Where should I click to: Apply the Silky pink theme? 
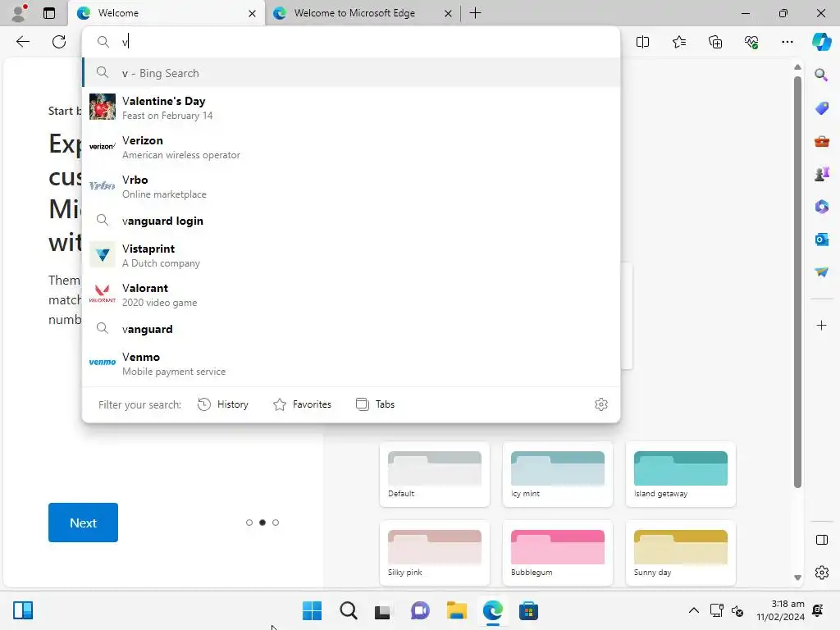point(435,554)
